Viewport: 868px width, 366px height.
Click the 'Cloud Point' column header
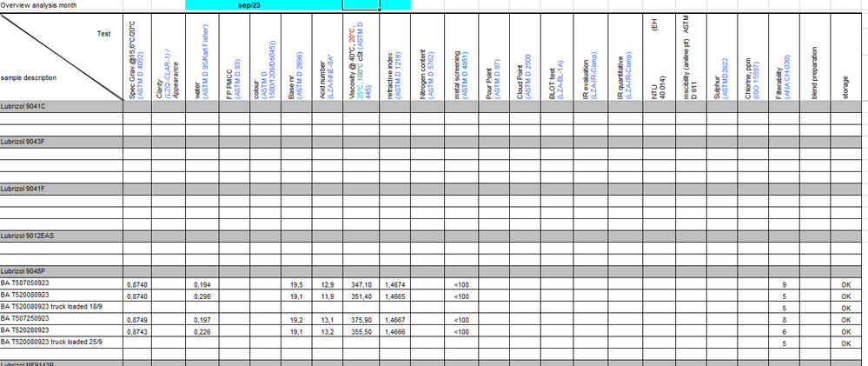click(x=524, y=57)
